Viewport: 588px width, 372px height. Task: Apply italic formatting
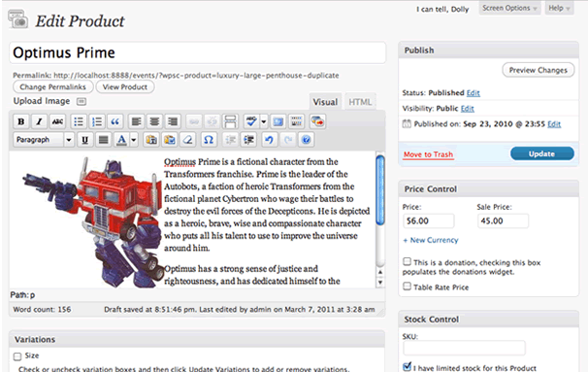(x=39, y=121)
